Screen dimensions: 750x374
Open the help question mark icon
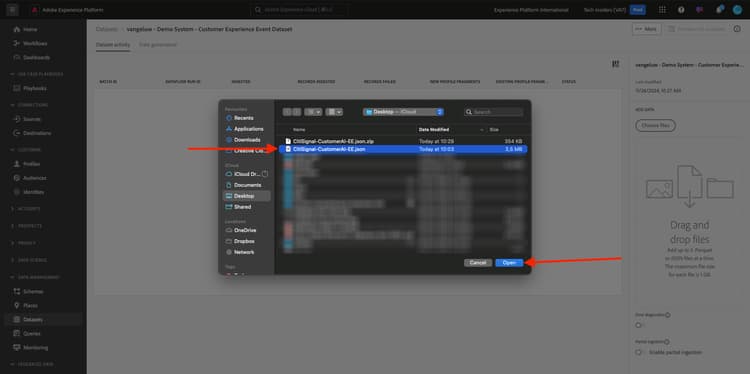coord(681,10)
